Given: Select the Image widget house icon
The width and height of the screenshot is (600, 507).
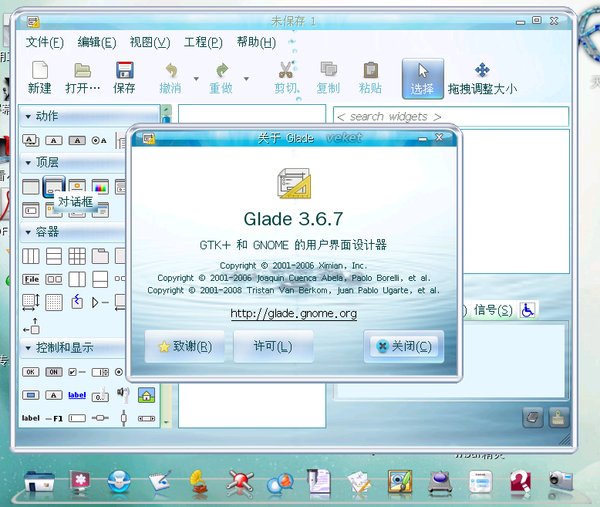Looking at the screenshot, I should pyautogui.click(x=147, y=395).
